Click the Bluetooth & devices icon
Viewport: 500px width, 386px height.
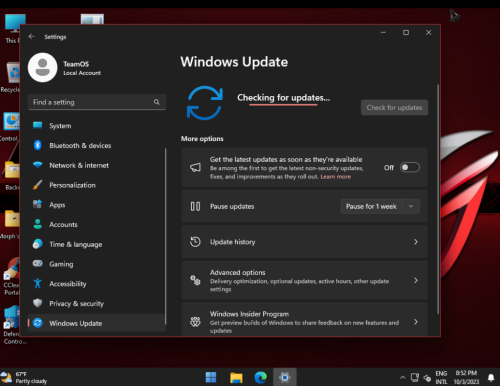[38, 145]
